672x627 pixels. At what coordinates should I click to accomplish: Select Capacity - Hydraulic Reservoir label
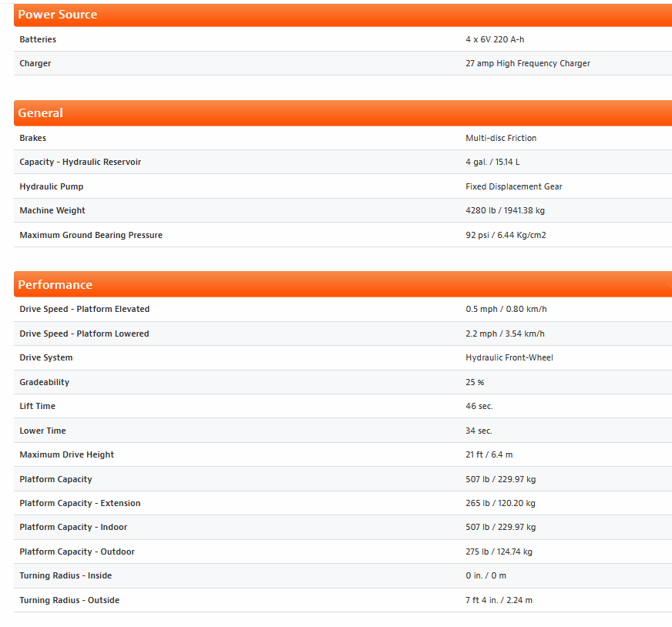pyautogui.click(x=80, y=163)
